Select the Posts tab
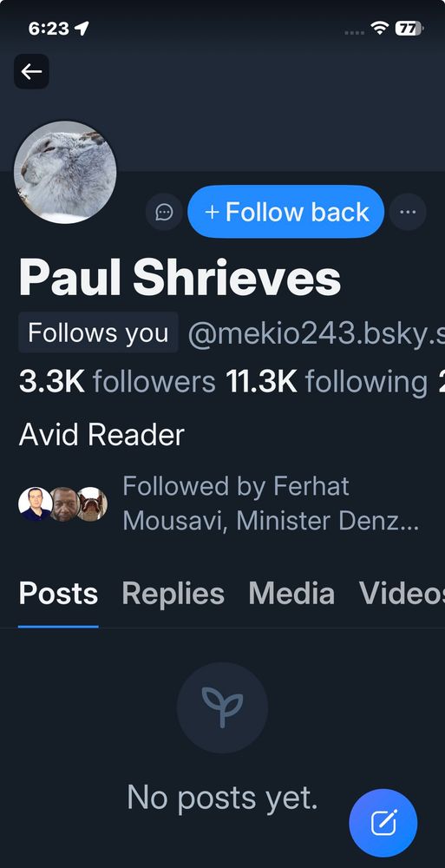 (58, 594)
